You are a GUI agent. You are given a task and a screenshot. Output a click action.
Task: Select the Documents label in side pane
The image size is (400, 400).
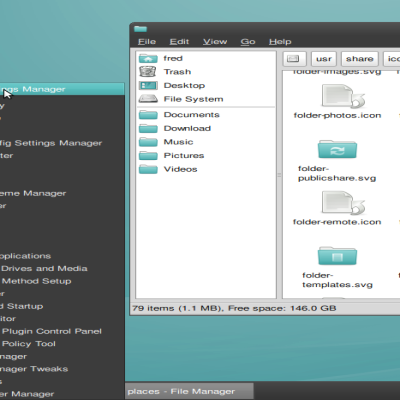tap(192, 115)
